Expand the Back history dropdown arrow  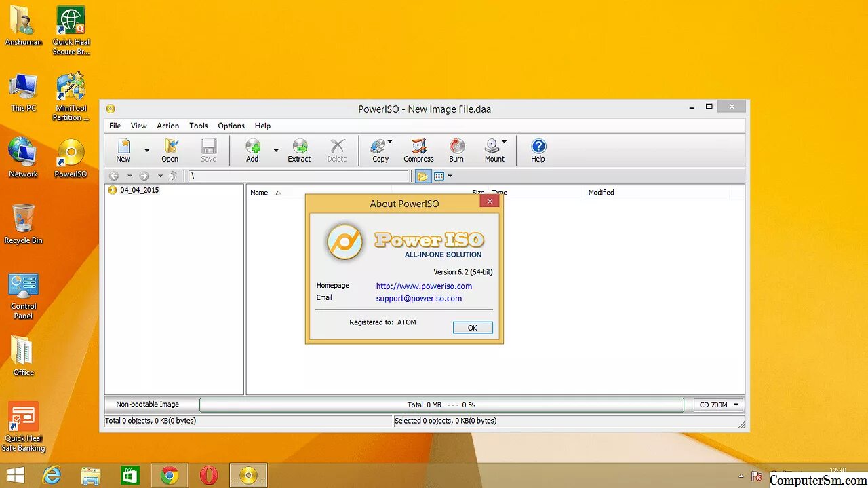point(130,176)
